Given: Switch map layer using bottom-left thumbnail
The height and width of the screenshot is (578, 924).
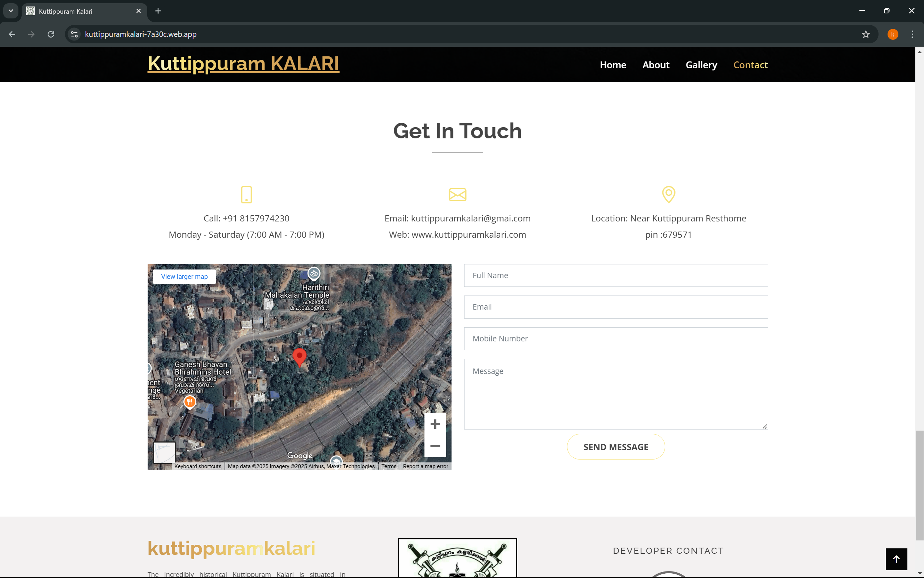Looking at the screenshot, I should (x=164, y=453).
